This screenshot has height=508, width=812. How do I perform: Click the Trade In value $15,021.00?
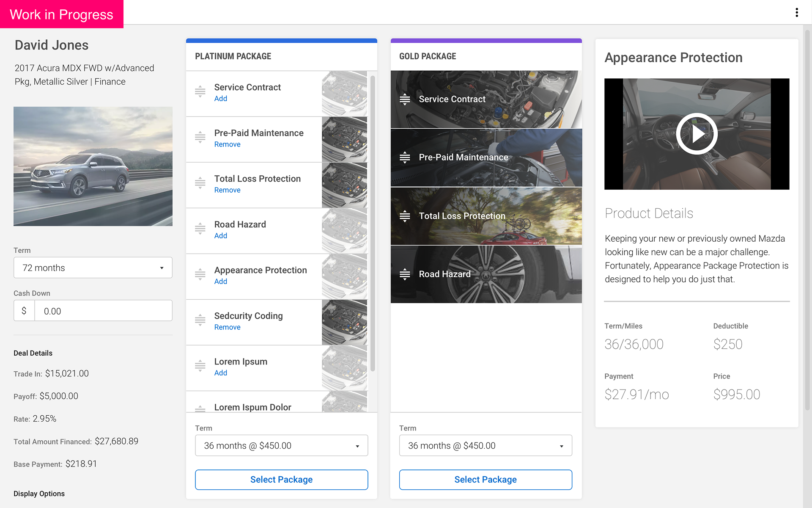tap(67, 373)
